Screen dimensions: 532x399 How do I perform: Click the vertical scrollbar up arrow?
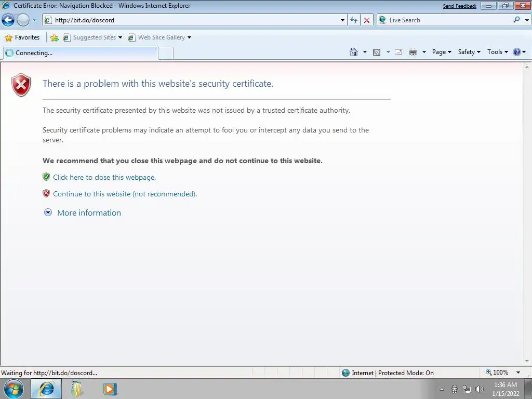point(527,67)
